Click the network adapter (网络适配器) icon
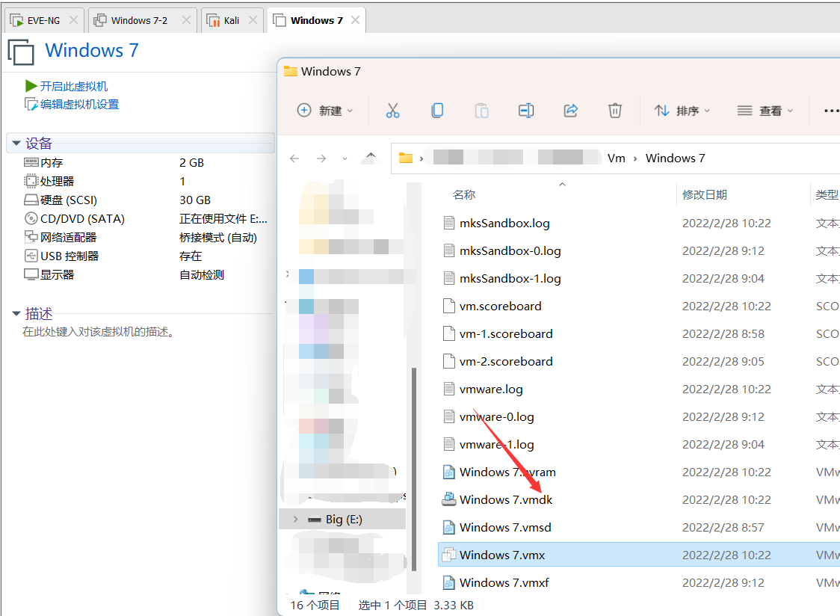Viewport: 840px width, 616px height. coord(31,237)
